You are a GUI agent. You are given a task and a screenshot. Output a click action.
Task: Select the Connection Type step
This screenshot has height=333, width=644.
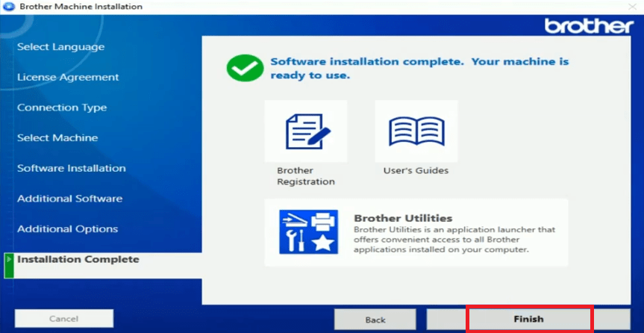[62, 108]
